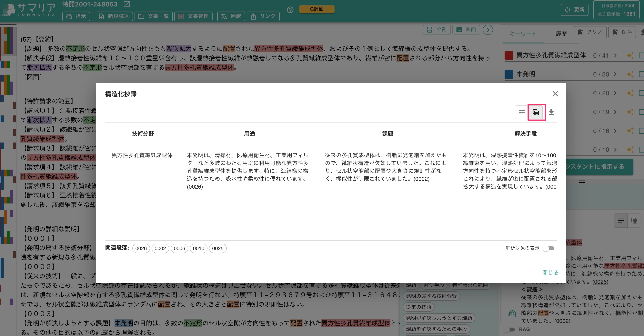Click sparkle icon in 本発明 keyword row

[630, 74]
